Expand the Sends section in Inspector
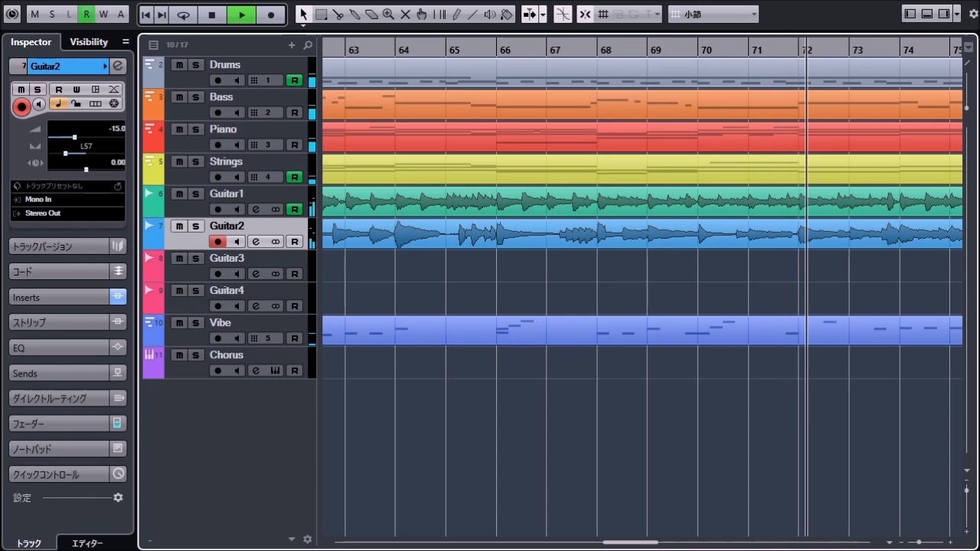Image resolution: width=980 pixels, height=551 pixels. pyautogui.click(x=59, y=373)
